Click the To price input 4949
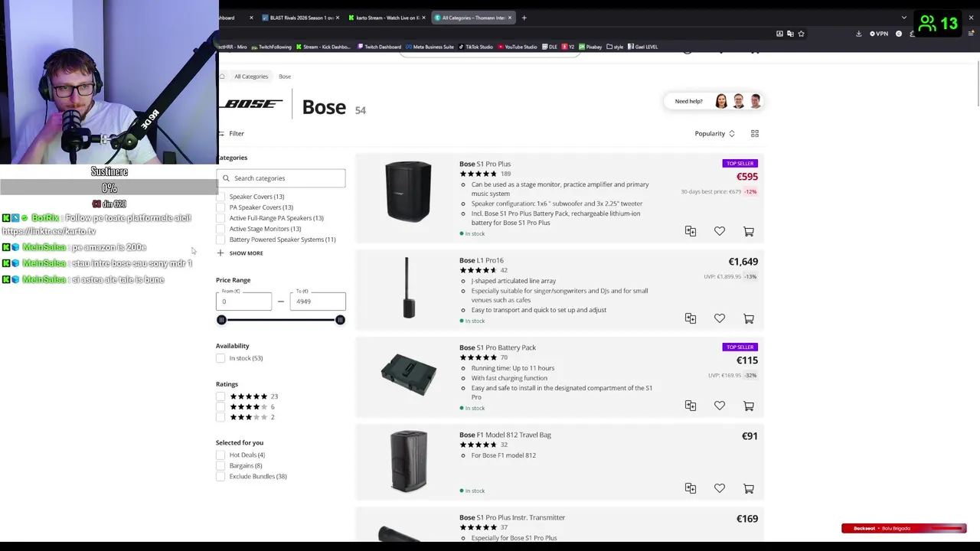 coord(318,300)
